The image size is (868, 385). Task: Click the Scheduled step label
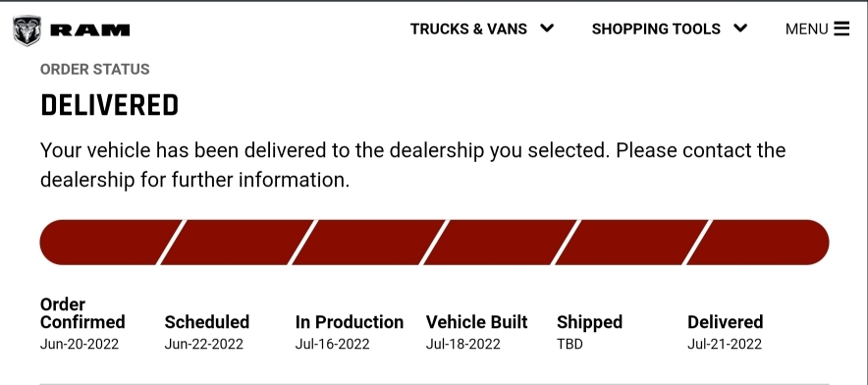pos(207,322)
